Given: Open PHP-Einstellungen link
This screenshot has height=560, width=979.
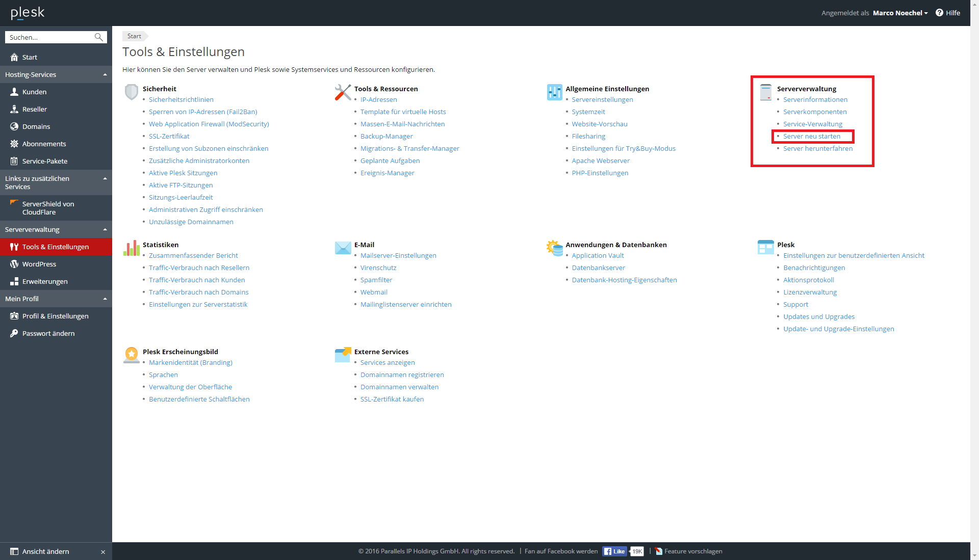Looking at the screenshot, I should (x=600, y=173).
